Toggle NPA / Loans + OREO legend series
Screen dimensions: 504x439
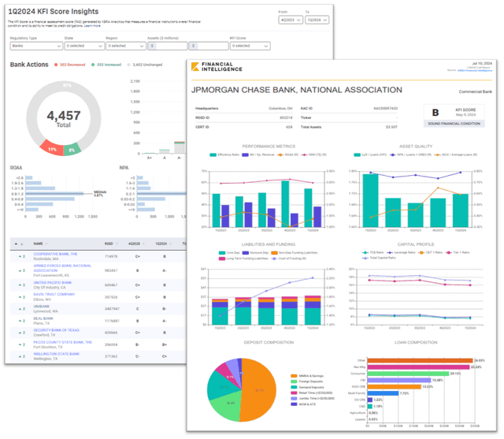tap(410, 155)
